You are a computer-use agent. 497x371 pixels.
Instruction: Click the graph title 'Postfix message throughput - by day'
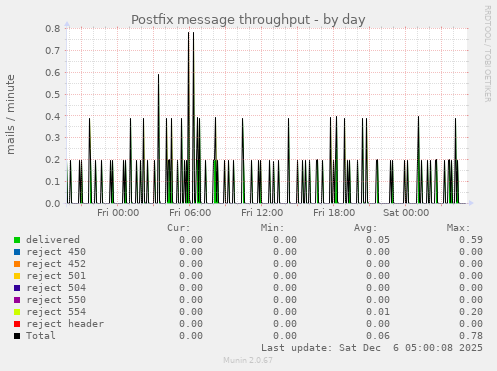[248, 20]
